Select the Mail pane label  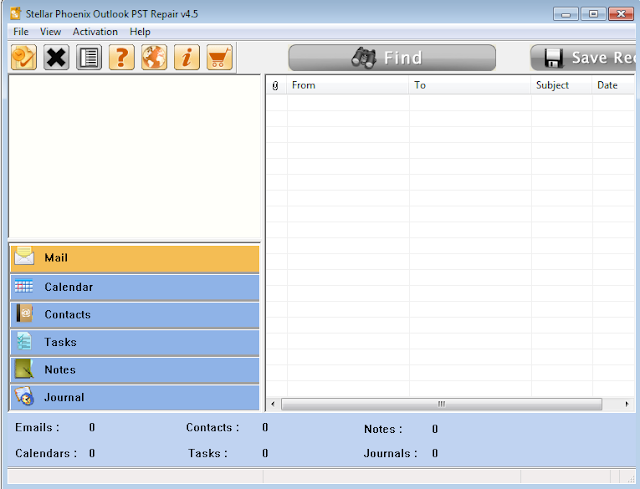pyautogui.click(x=56, y=258)
